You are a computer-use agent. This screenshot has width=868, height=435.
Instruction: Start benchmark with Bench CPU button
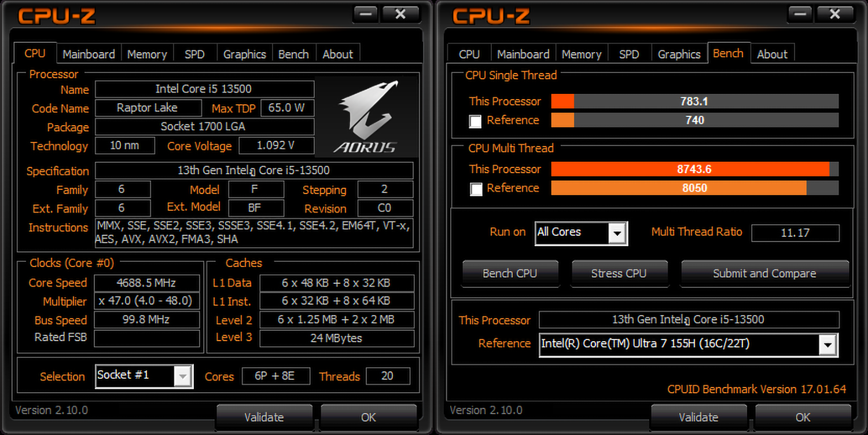tap(510, 273)
